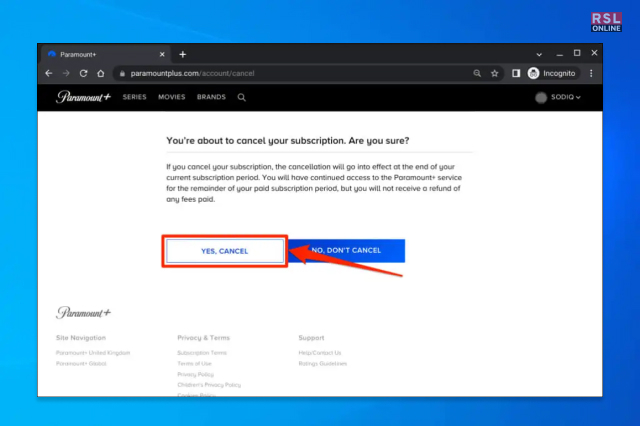Open Paramount+ United Kingdom link
The image size is (640, 426).
93,353
